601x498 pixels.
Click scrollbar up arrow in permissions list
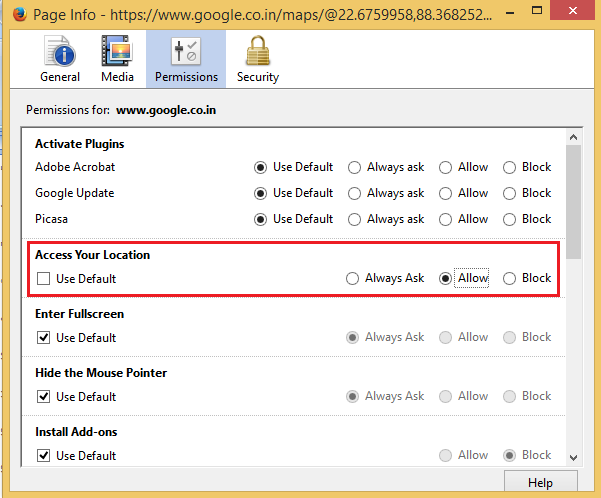(x=573, y=137)
